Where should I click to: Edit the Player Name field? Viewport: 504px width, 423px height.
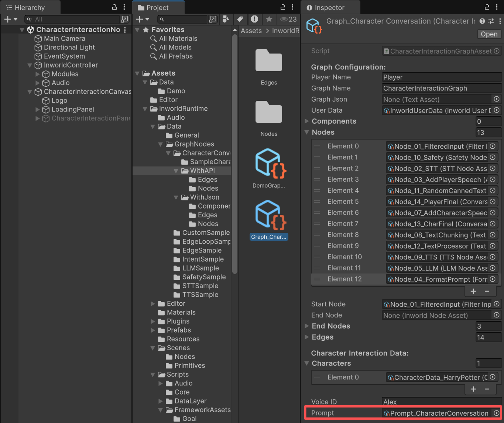[x=442, y=77]
